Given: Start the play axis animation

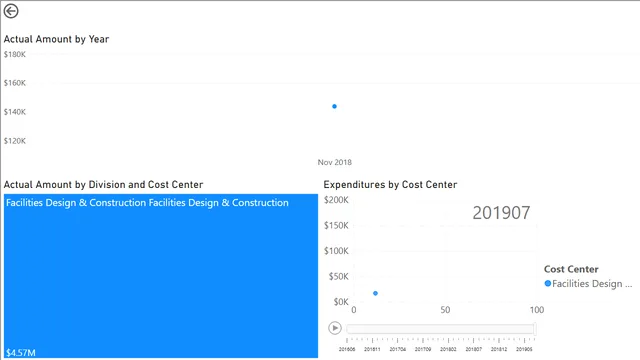Looking at the screenshot, I should (x=335, y=328).
